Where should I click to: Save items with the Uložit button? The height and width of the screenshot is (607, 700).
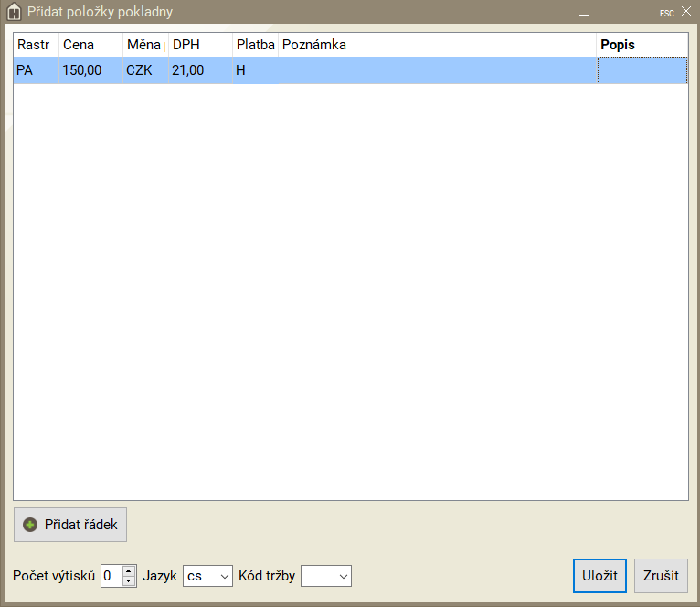click(599, 576)
